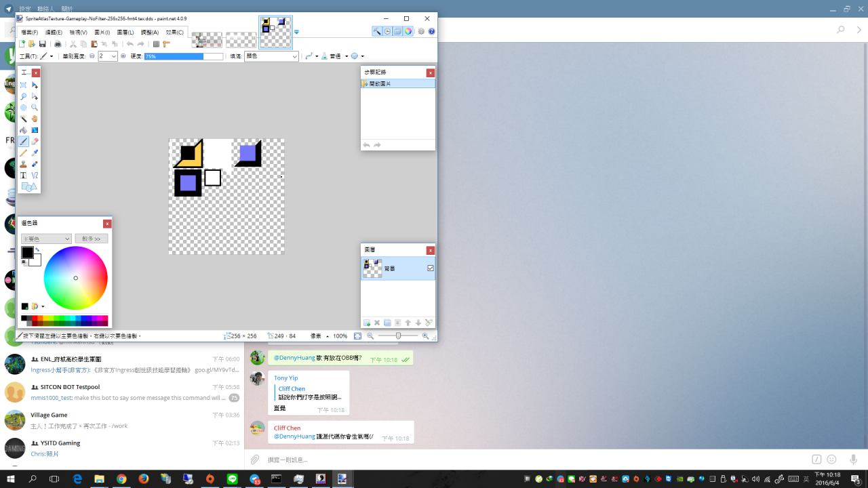This screenshot has width=868, height=488.
Task: Select the Paint Bucket tool
Action: click(24, 130)
